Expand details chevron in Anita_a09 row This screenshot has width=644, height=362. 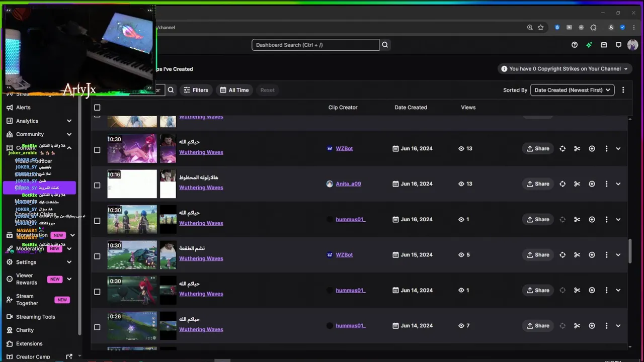coord(618,184)
